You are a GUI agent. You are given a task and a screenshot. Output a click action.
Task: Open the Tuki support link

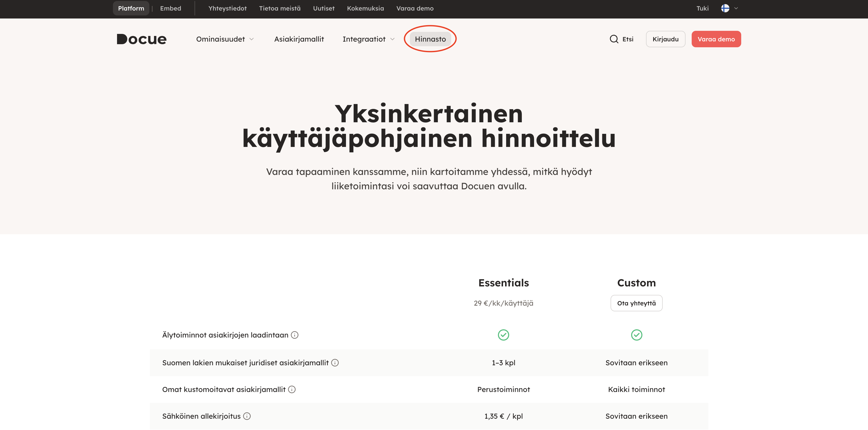coord(702,8)
